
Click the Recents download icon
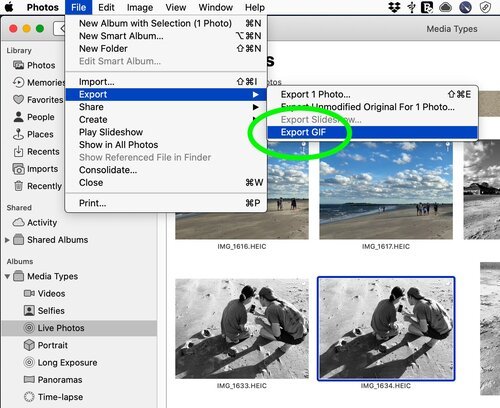[x=18, y=151]
